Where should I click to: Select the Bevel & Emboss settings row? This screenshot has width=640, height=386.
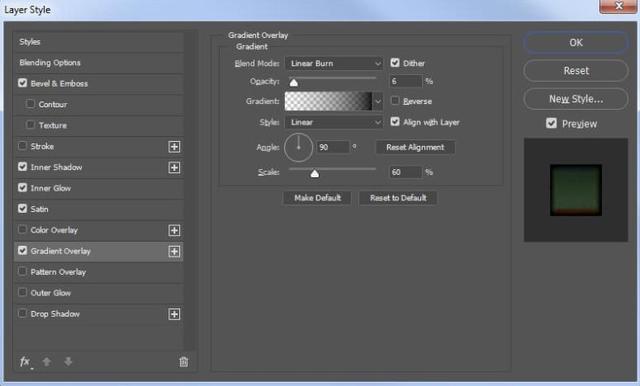coord(98,84)
